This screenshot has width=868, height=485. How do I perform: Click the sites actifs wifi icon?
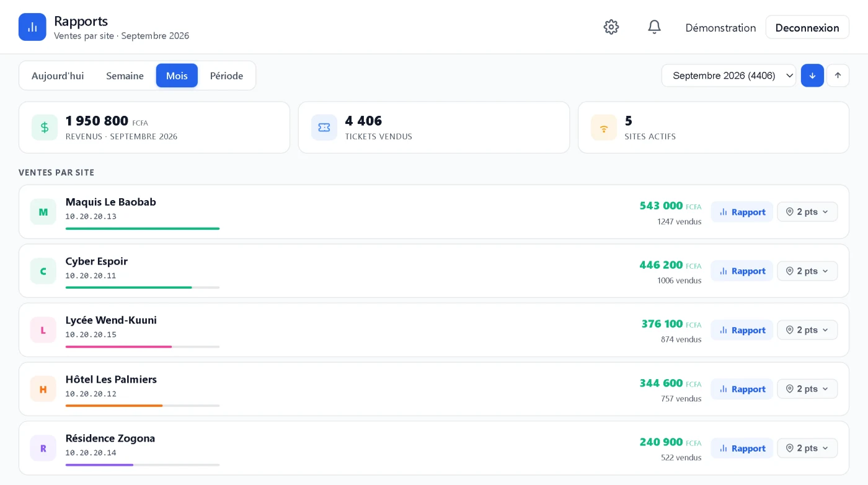604,128
